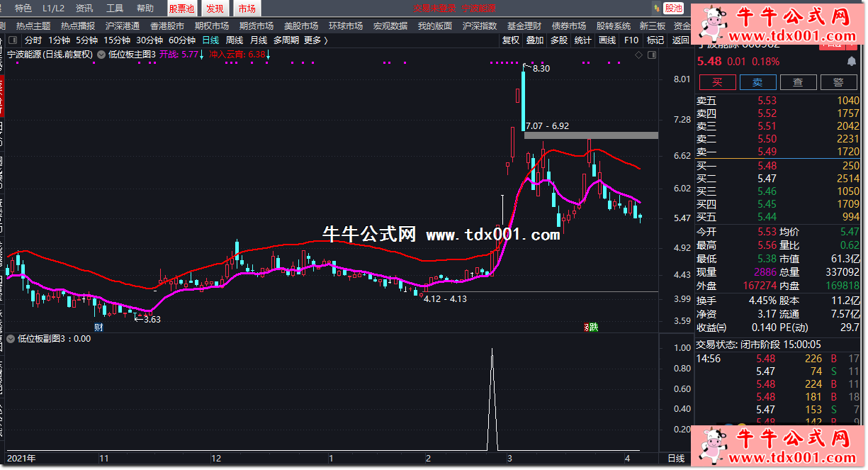
Task: Click the 警 alert button
Action: 839,82
